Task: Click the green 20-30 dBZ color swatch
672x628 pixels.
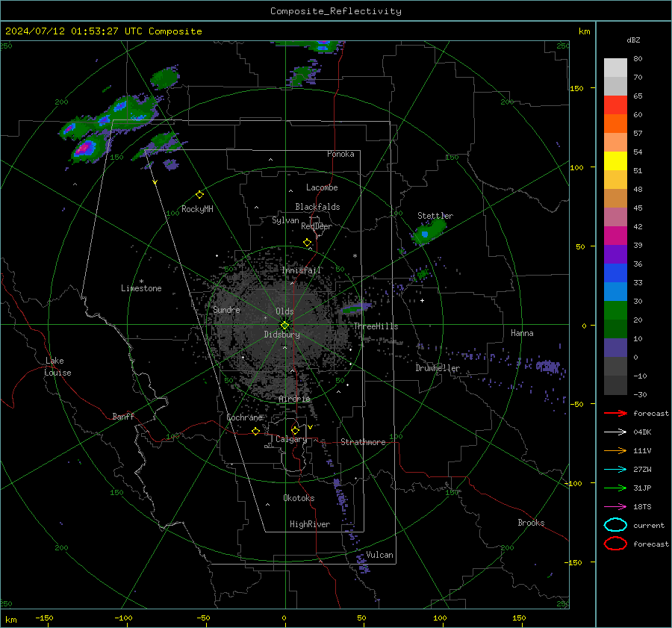Action: 615,311
